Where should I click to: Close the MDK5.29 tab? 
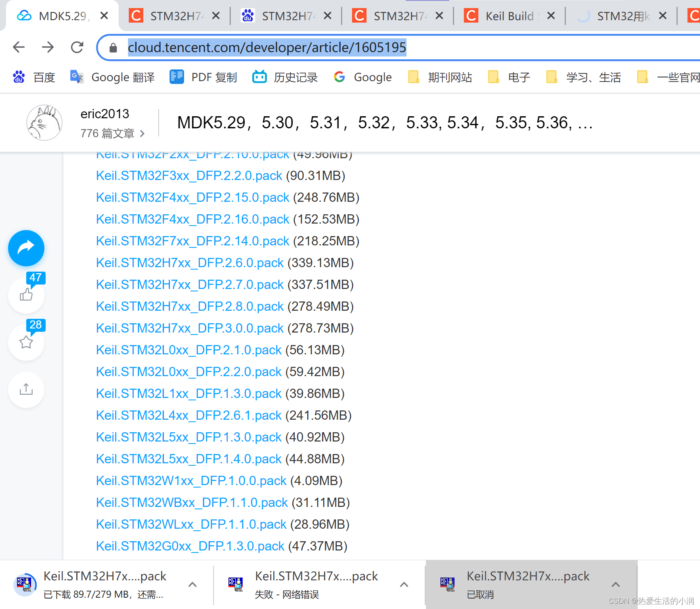point(104,16)
